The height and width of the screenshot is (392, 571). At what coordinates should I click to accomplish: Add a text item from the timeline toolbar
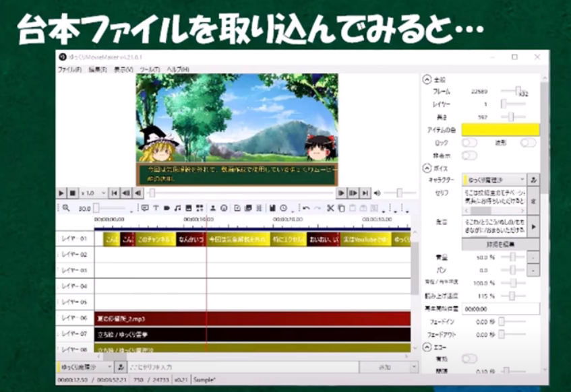coord(156,209)
